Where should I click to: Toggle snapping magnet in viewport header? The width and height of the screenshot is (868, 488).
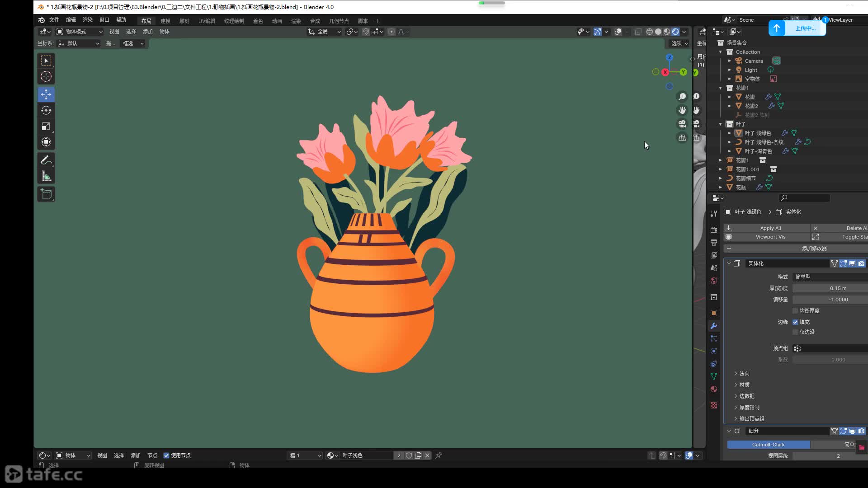click(366, 32)
